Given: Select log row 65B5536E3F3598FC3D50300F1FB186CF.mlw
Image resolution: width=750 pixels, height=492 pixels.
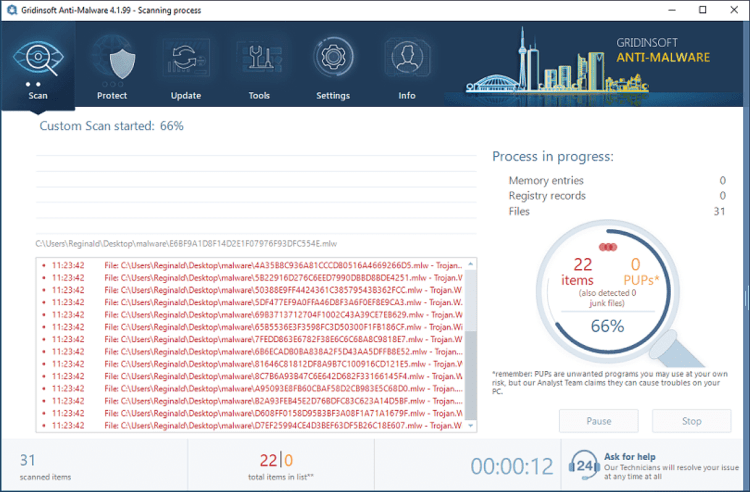Looking at the screenshot, I should (x=252, y=327).
